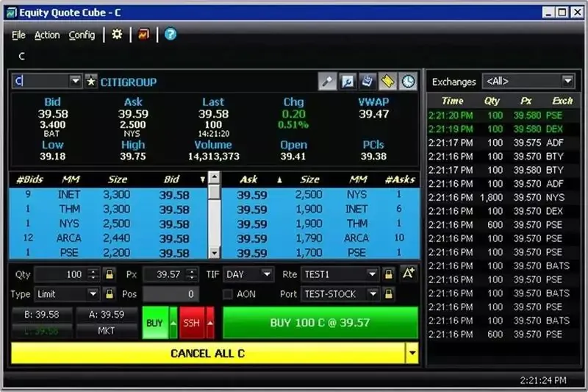Click the small green BUY button

pyautogui.click(x=155, y=323)
